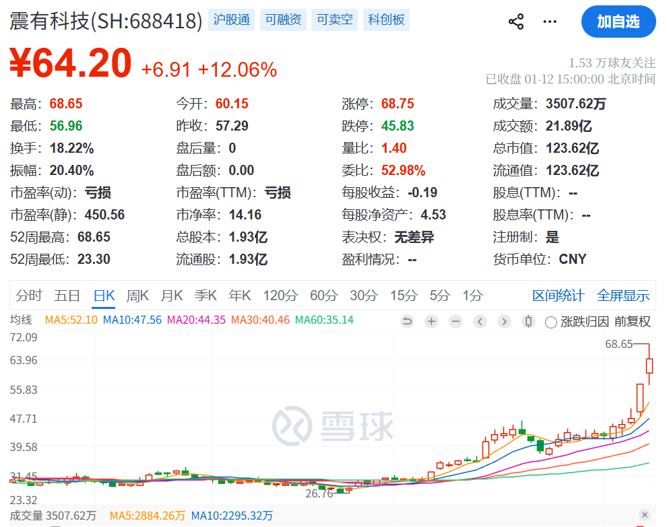
Task: Click the share icon near the title
Action: (x=516, y=21)
